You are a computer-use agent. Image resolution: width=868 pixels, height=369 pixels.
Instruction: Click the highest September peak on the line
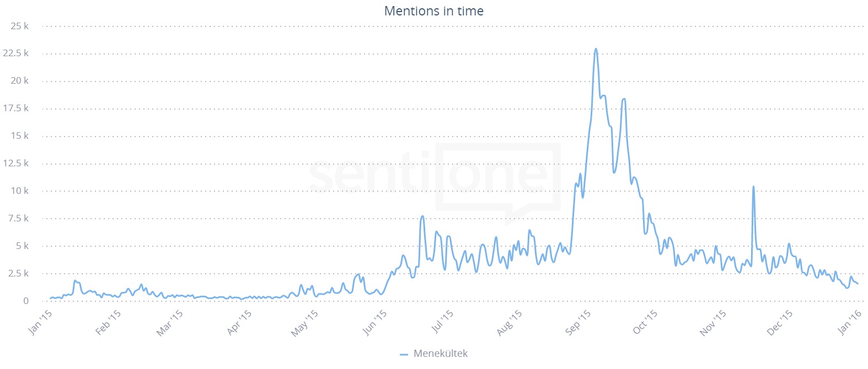[596, 49]
